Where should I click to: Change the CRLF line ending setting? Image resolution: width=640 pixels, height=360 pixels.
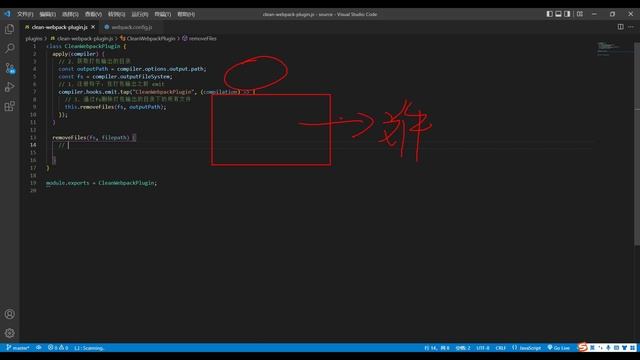500,348
